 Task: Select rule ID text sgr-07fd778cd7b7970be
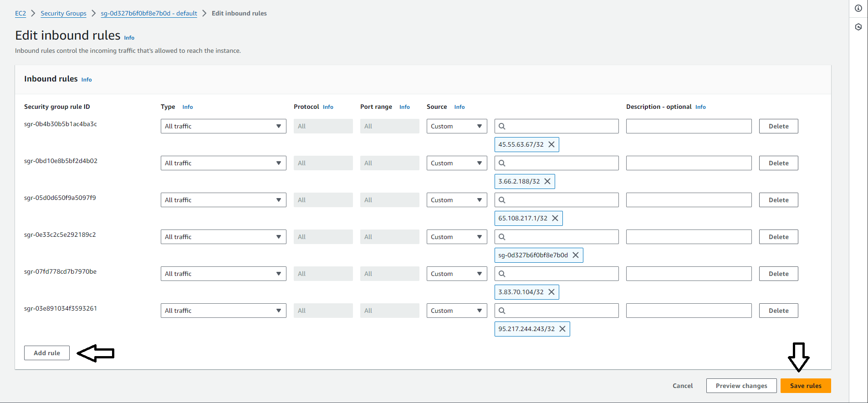pos(60,271)
